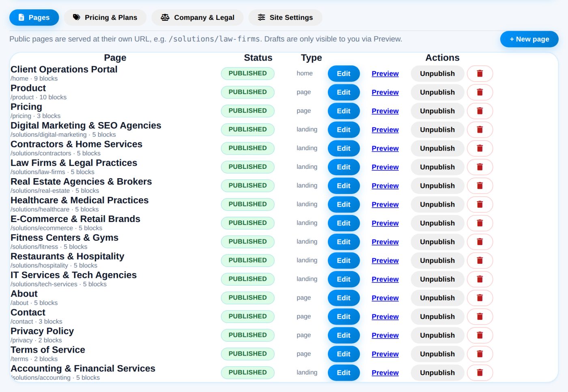Preview the Contact page
Viewport: 568px width, 392px height.
click(385, 316)
